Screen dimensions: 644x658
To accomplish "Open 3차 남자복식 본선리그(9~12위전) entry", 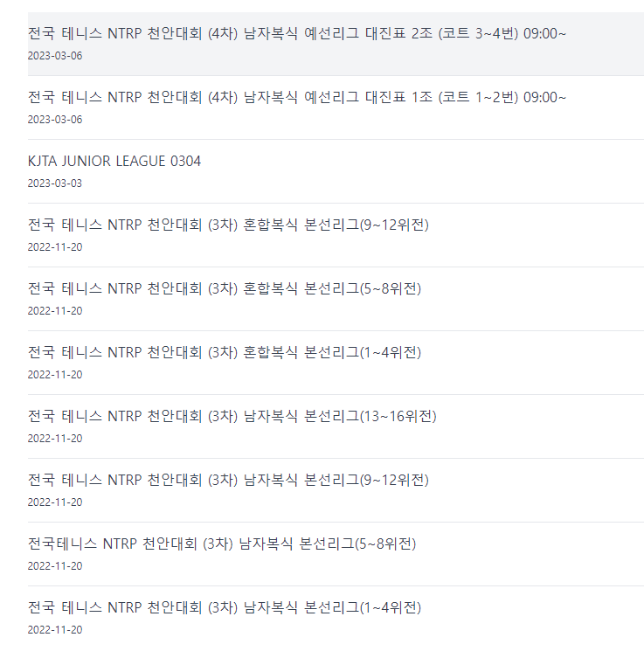I will 228,480.
